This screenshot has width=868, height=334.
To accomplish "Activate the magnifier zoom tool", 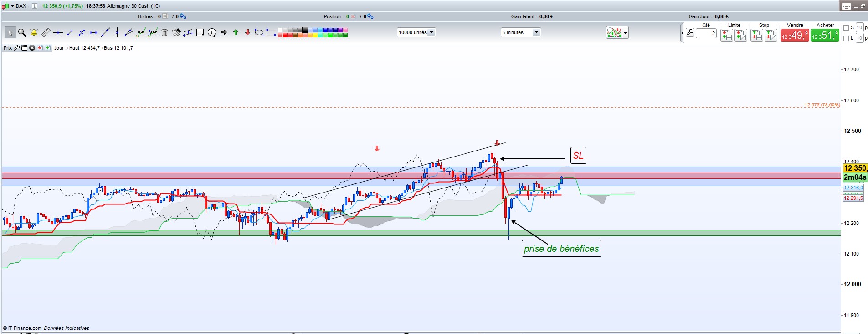I will click(x=22, y=32).
